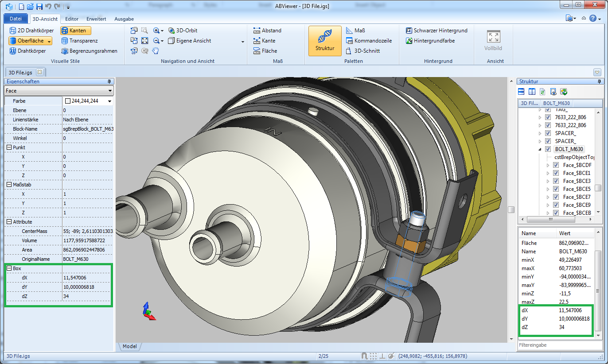Viewport: 608px width, 364px height.
Task: Enable Schwarzer Hintergrund
Action: point(437,31)
